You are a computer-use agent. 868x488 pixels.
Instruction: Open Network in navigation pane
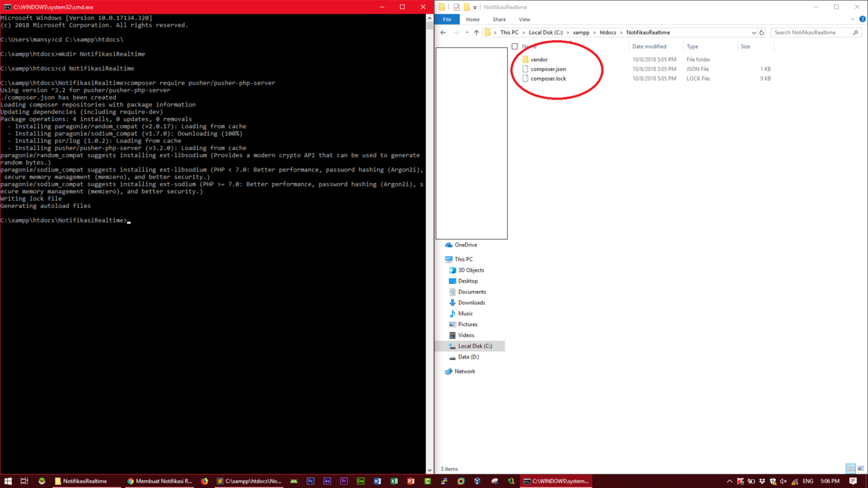pos(465,371)
